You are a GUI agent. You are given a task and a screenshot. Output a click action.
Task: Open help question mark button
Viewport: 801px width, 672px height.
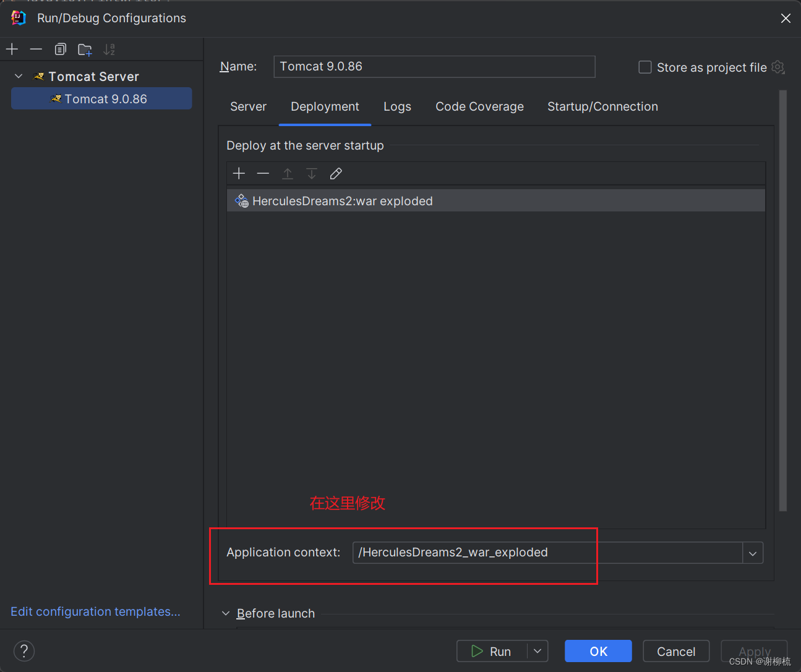coord(24,651)
